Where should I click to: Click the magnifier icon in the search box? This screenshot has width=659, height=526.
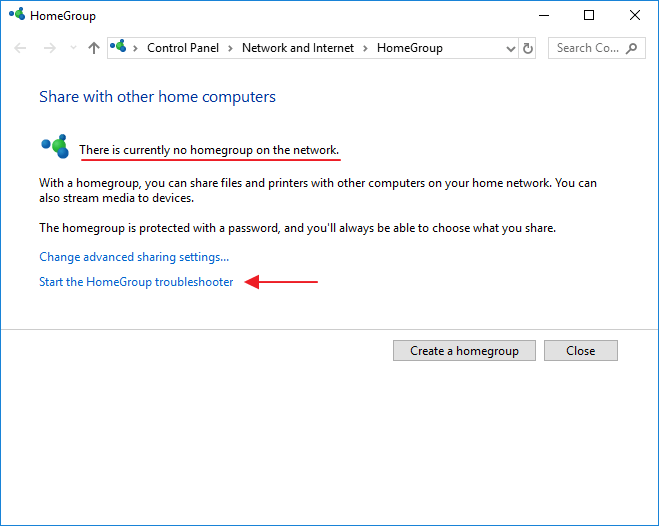(x=634, y=48)
